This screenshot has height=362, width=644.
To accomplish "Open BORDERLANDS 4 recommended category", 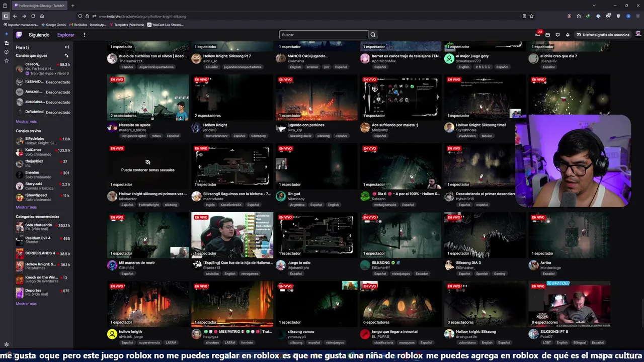I will click(x=43, y=253).
